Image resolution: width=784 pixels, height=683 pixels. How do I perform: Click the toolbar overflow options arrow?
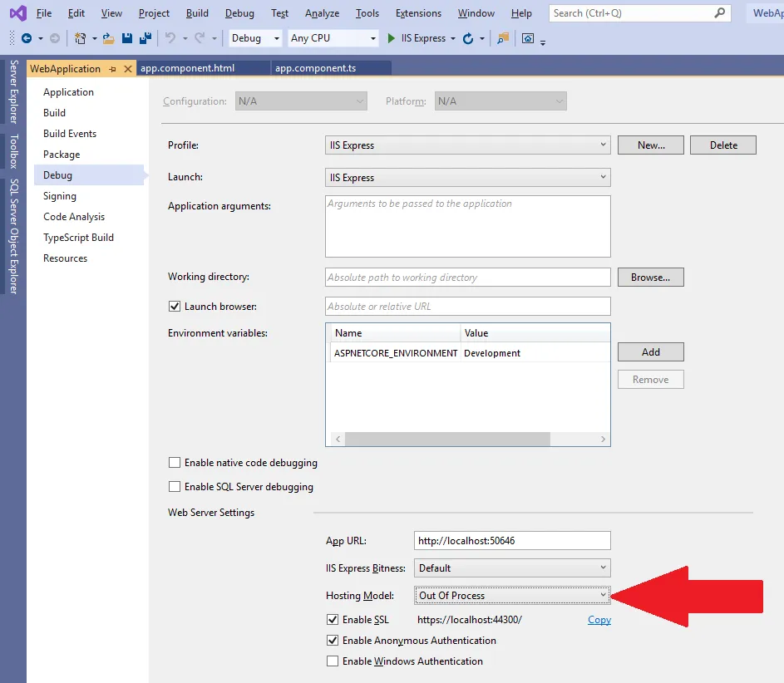pos(543,42)
